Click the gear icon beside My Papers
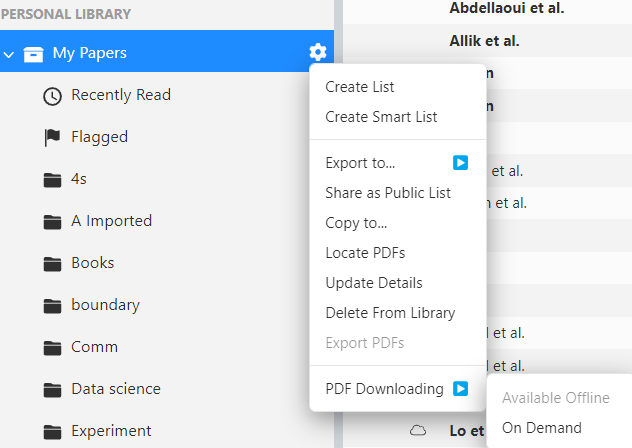 pyautogui.click(x=318, y=52)
